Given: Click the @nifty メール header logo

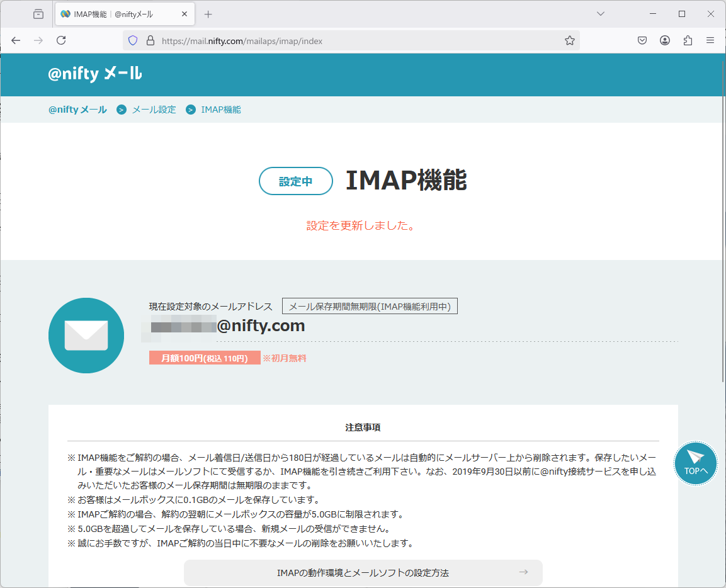Looking at the screenshot, I should coord(95,74).
